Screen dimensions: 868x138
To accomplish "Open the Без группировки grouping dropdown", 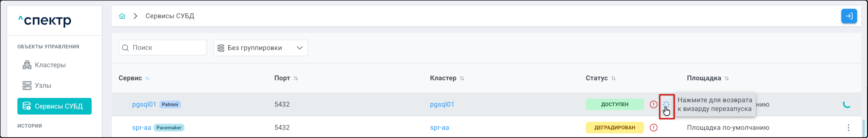I will click(260, 48).
